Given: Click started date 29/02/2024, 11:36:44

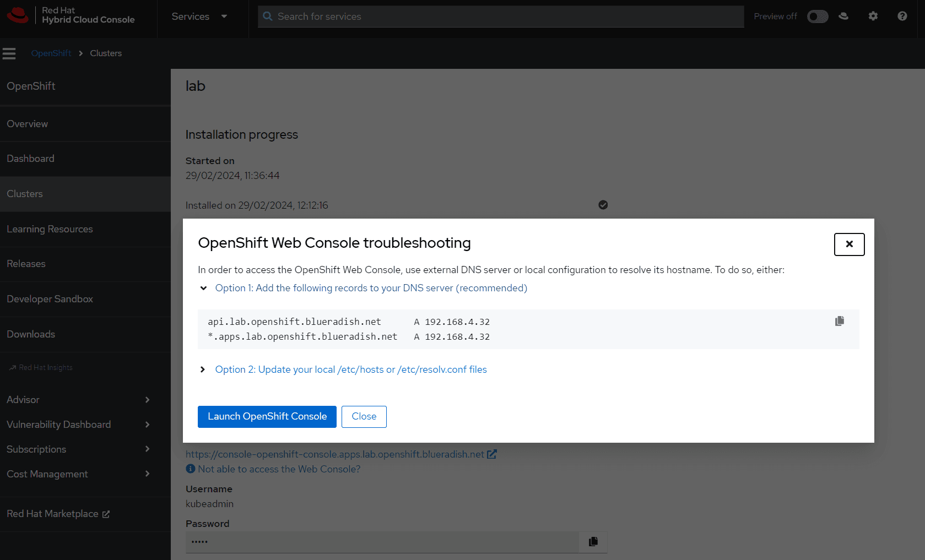Looking at the screenshot, I should 232,176.
